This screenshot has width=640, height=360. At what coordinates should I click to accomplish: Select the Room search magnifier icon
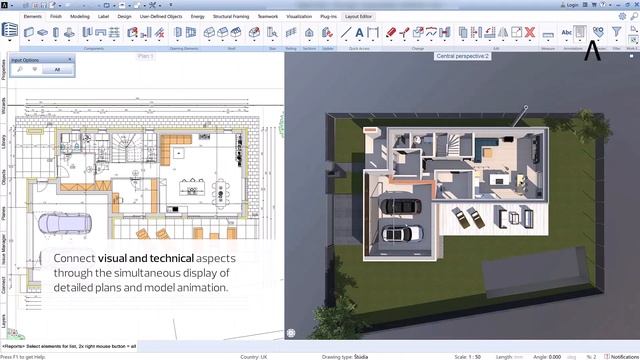(x=272, y=32)
